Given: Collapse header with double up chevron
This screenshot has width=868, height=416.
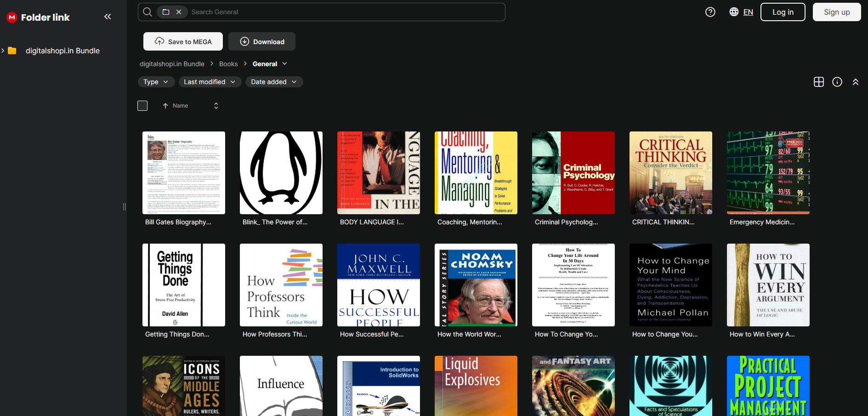Looking at the screenshot, I should coord(856,82).
